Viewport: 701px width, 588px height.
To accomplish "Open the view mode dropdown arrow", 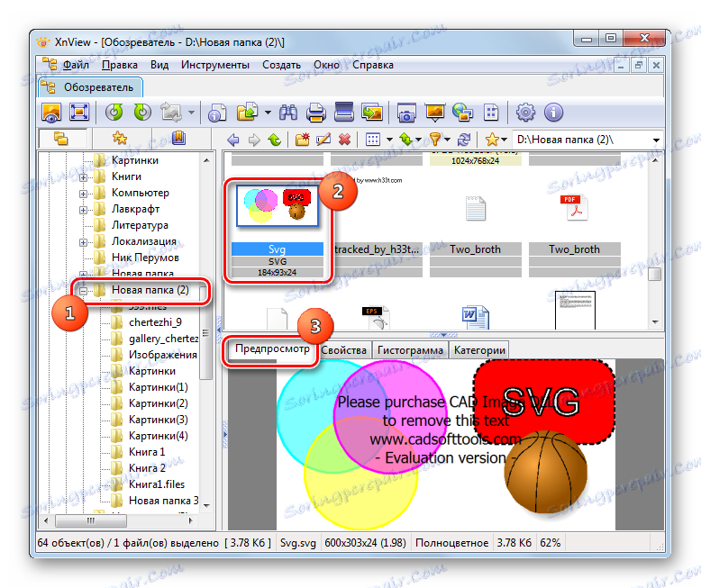I will click(x=389, y=140).
